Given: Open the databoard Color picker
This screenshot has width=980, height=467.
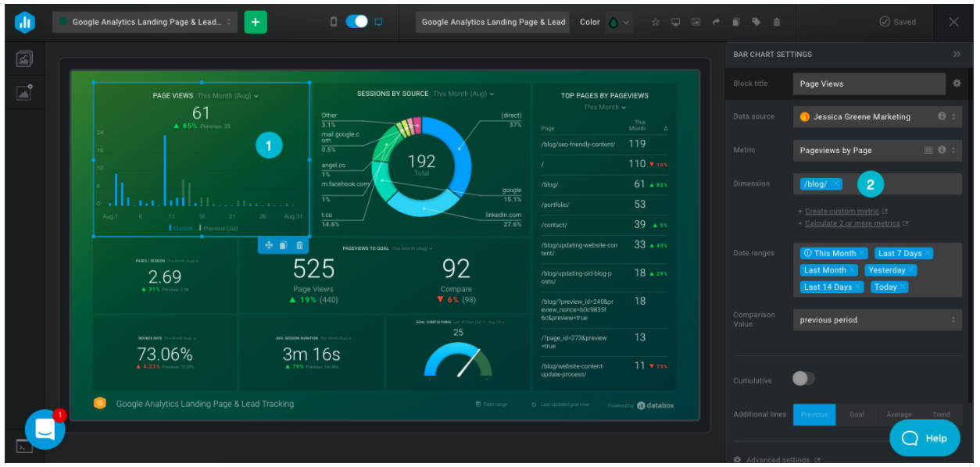Looking at the screenshot, I should pos(616,22).
